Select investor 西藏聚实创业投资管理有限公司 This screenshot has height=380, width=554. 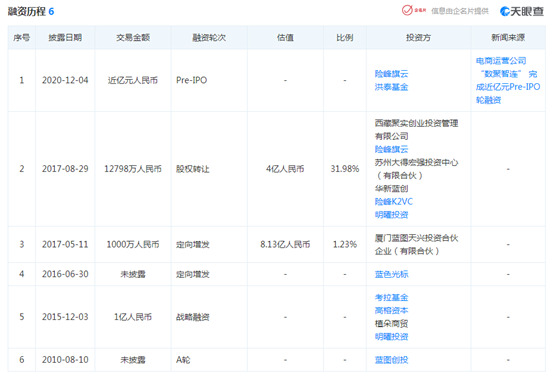pos(417,130)
